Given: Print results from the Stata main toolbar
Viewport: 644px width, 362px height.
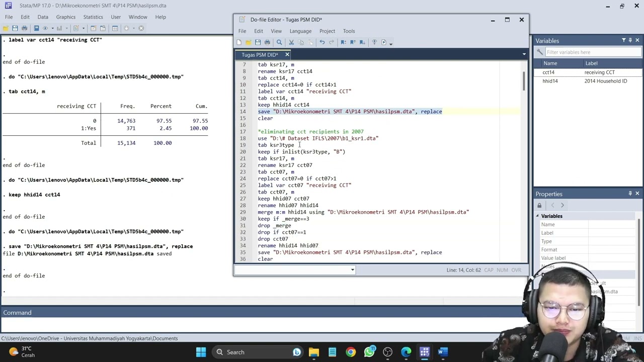Looking at the screenshot, I should point(24,28).
